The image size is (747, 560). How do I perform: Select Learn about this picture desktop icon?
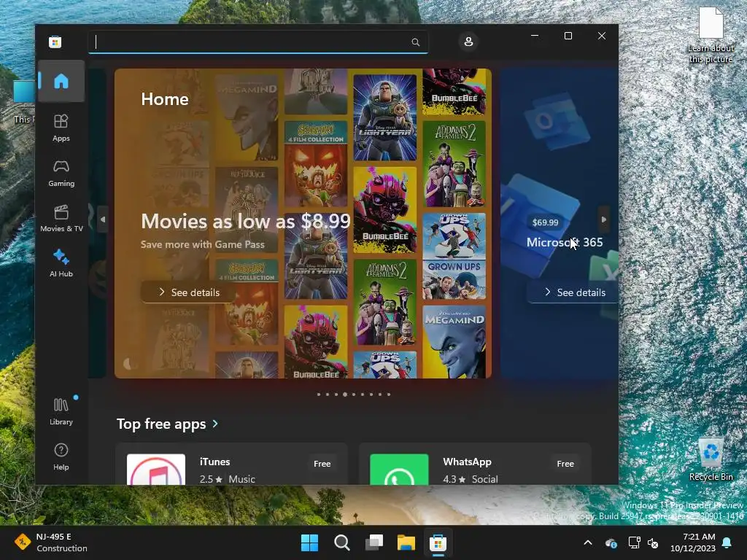point(711,36)
